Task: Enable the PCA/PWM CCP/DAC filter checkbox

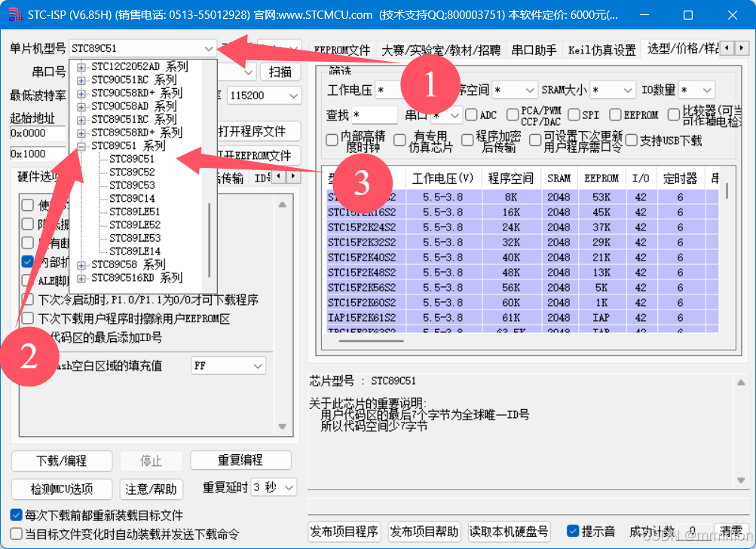Action: 513,114
